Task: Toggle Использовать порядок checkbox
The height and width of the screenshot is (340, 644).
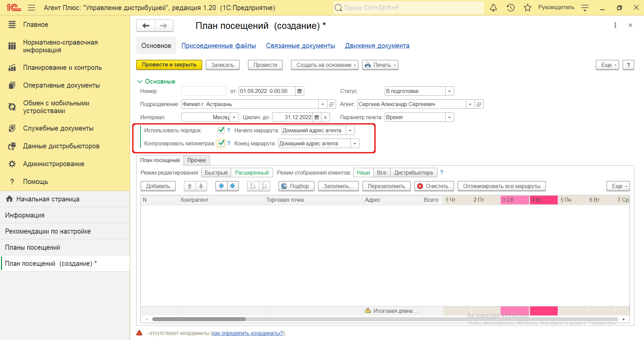Action: click(221, 130)
